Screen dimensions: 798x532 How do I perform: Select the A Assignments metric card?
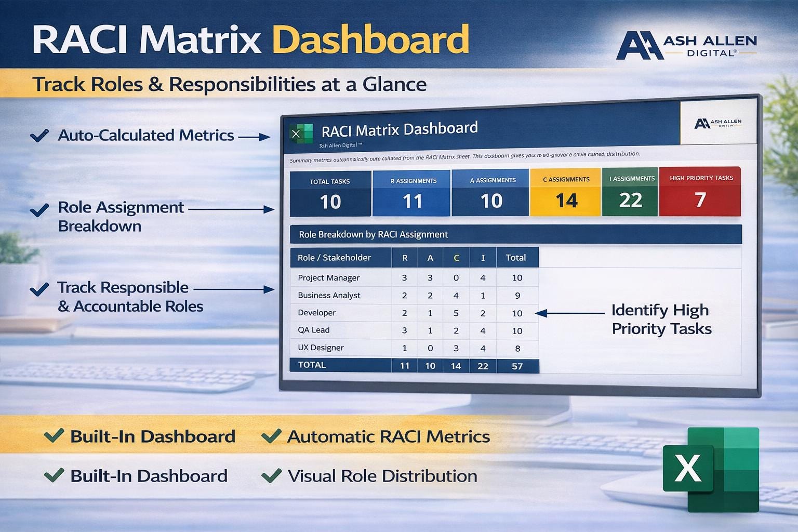pyautogui.click(x=490, y=193)
